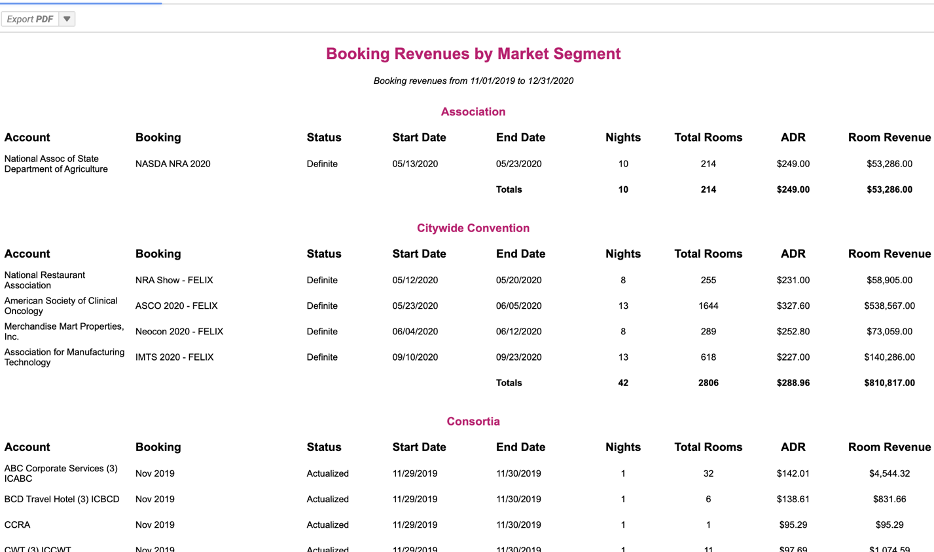
Task: Click the $53,286.00 room revenue in NASDA row
Action: click(x=889, y=164)
